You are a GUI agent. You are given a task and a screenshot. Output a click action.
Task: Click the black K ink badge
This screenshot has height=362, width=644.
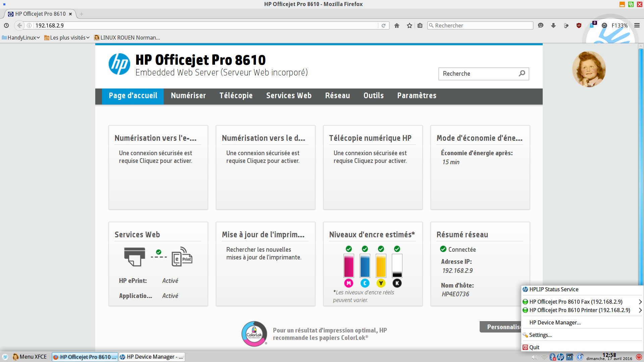tap(397, 283)
